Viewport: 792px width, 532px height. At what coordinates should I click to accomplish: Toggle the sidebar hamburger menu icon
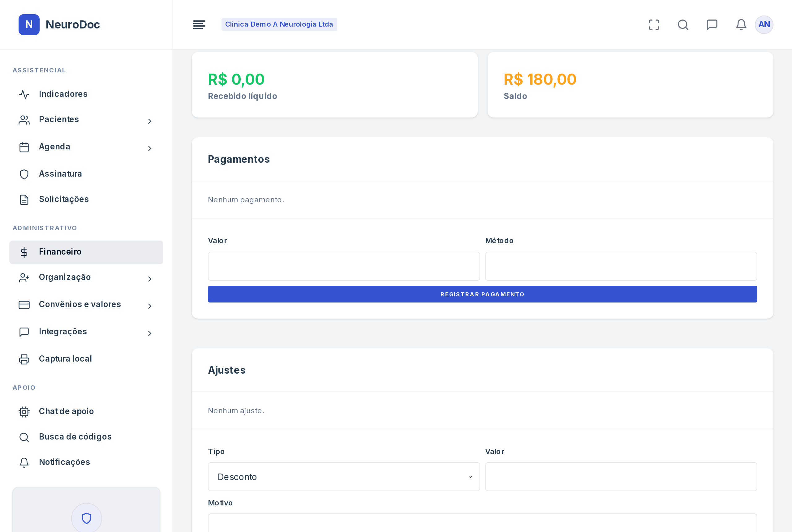pos(199,24)
